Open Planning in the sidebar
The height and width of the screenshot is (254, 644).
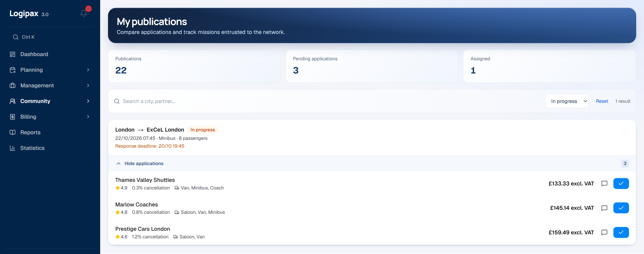point(50,70)
